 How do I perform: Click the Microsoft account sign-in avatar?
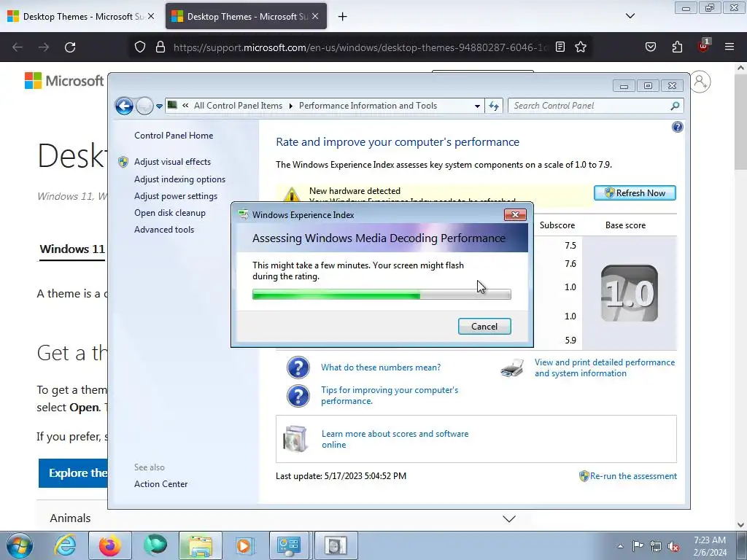(x=700, y=82)
